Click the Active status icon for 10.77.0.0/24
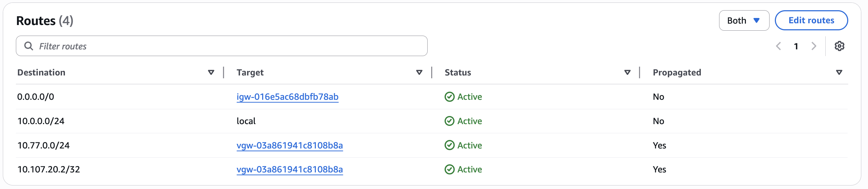Viewport: 868px width, 189px height. [450, 145]
